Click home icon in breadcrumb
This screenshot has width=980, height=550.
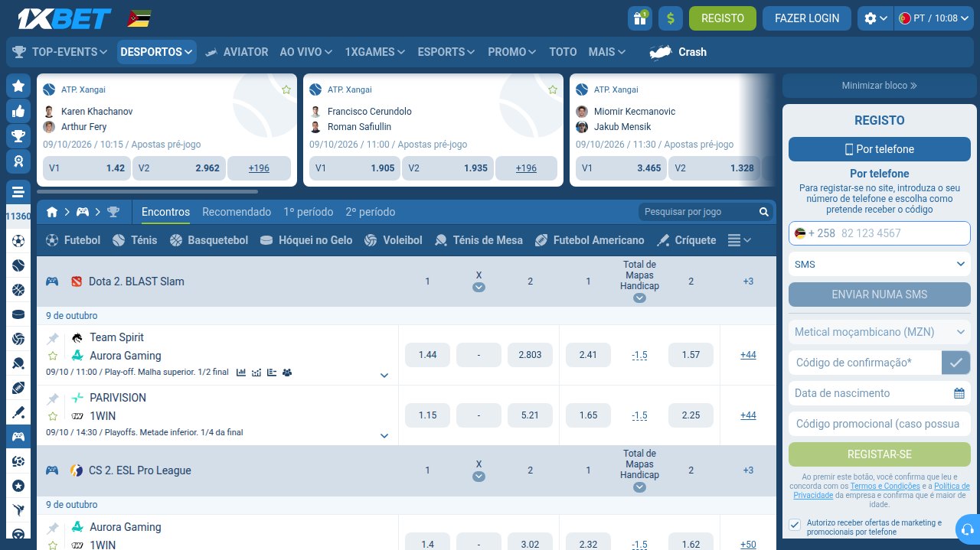point(52,212)
